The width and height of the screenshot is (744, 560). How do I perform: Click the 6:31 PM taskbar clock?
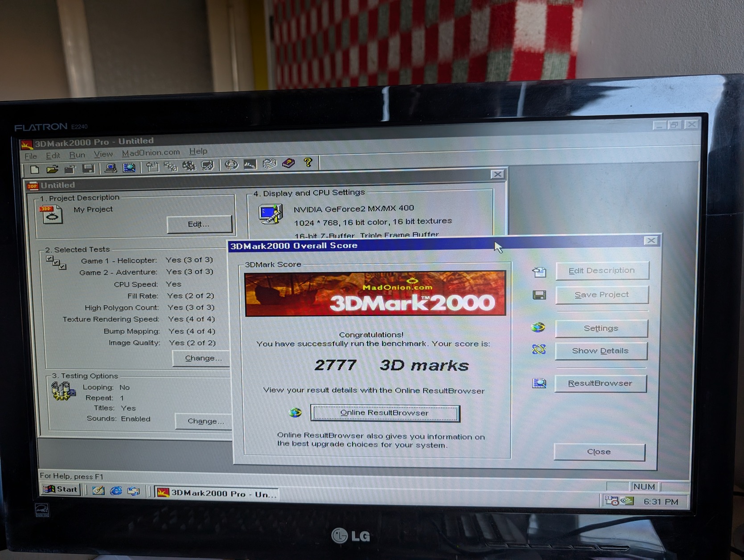[661, 502]
